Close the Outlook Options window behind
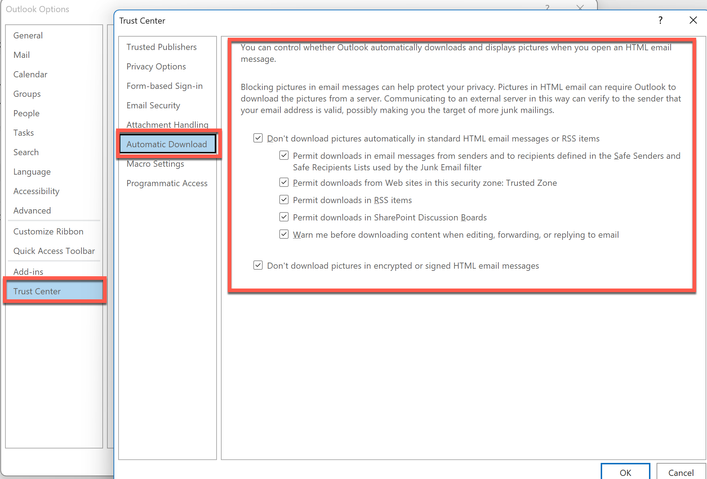Image resolution: width=707 pixels, height=479 pixels. pyautogui.click(x=580, y=7)
